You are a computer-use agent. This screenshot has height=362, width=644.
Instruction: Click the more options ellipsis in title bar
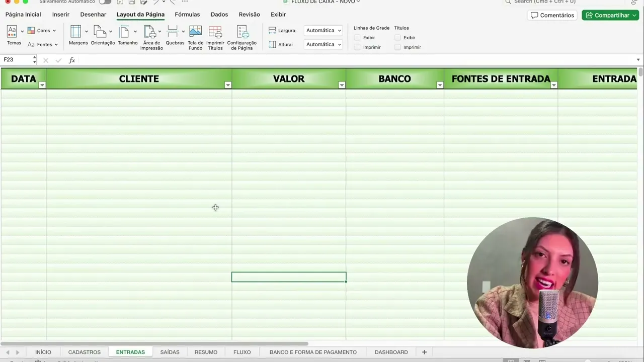(185, 2)
